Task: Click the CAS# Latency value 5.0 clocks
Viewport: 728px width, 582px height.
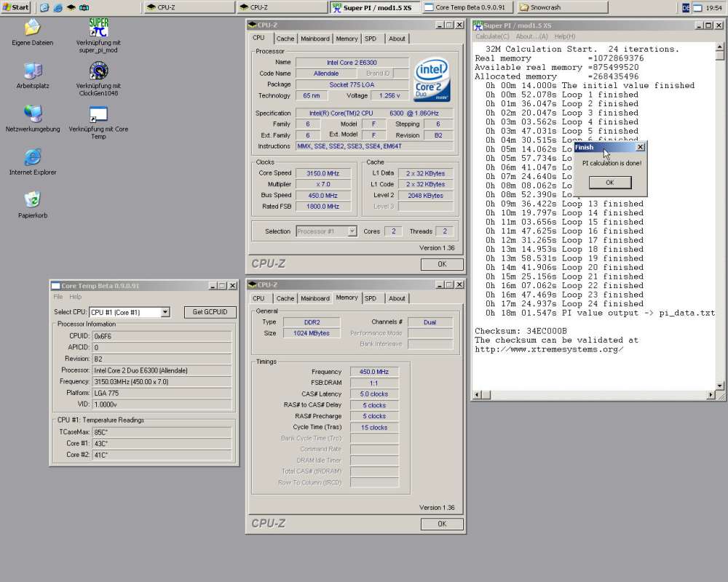Action: 374,394
